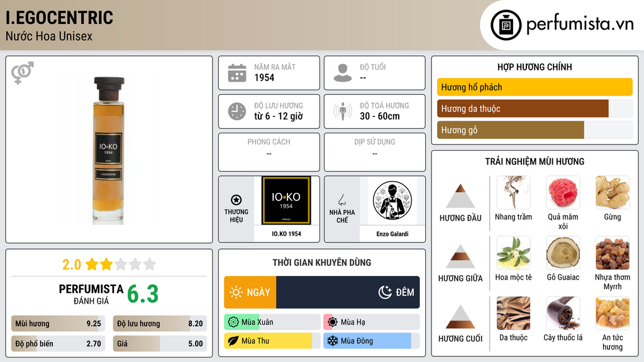Click the Thời gian khuyên dùng heading
644x362 pixels.
[x=321, y=262]
